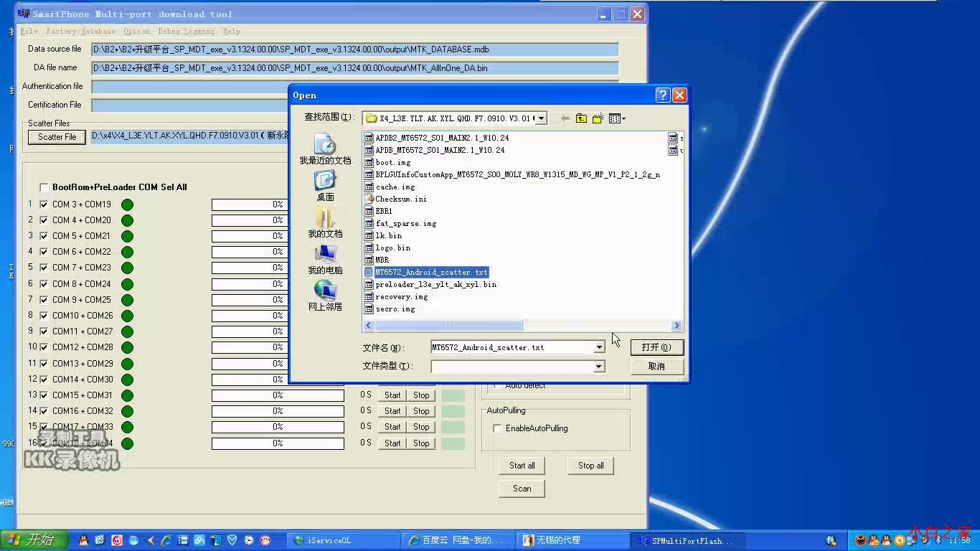
Task: Click the Scatter File button
Action: click(57, 137)
